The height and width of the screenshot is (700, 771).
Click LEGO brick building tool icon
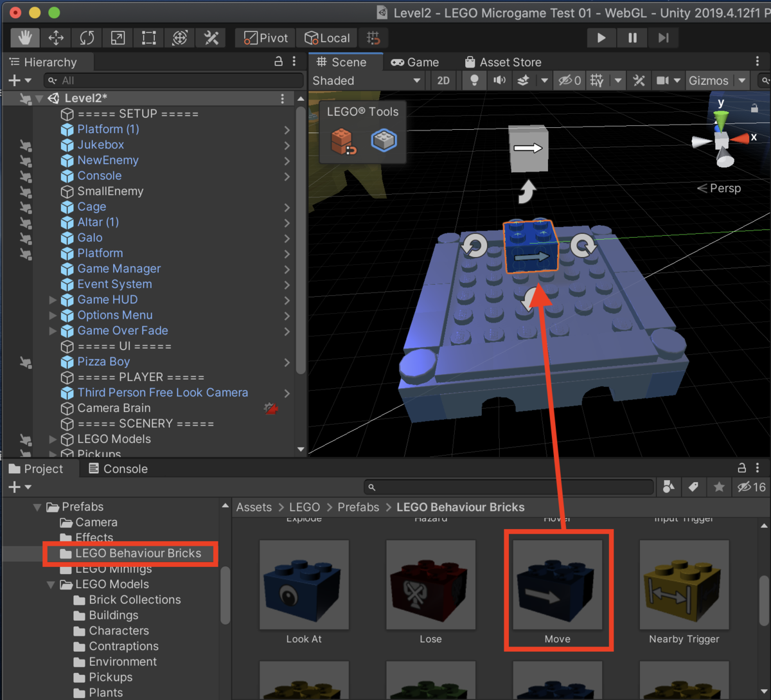[343, 141]
